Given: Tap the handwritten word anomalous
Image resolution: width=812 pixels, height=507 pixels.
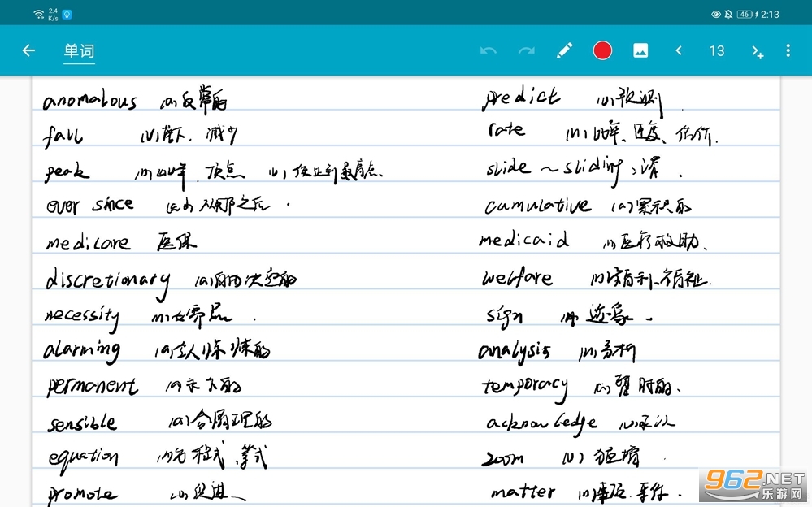Looking at the screenshot, I should pyautogui.click(x=89, y=100).
